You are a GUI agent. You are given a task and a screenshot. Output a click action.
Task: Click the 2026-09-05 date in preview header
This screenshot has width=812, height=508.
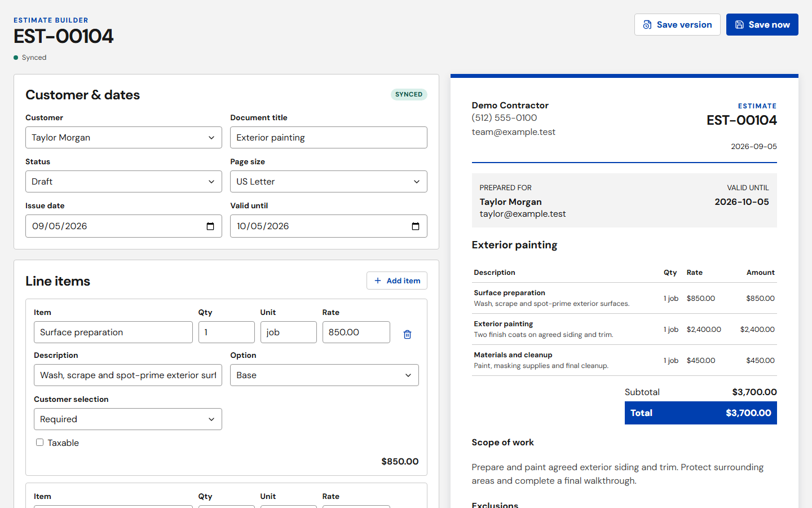coord(754,147)
